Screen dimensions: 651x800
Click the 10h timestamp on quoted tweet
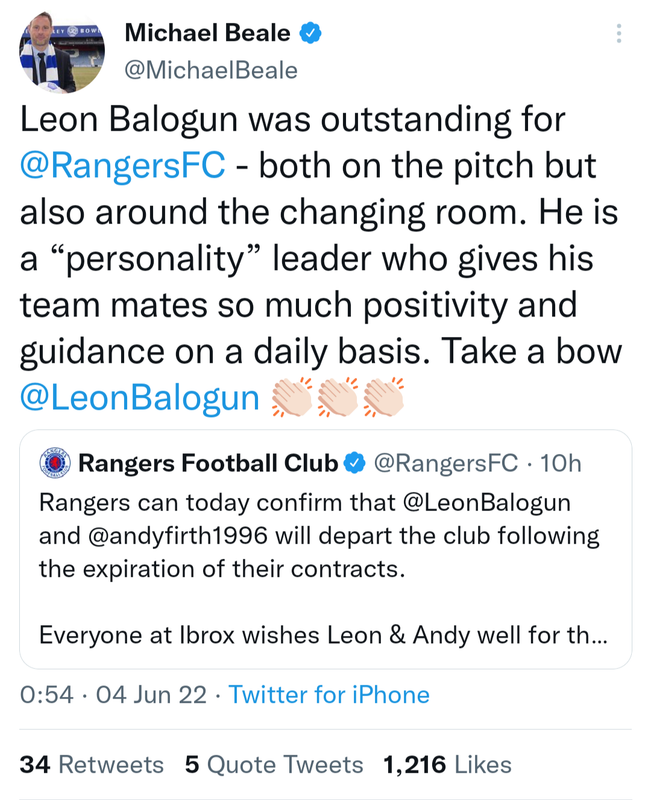tap(560, 463)
